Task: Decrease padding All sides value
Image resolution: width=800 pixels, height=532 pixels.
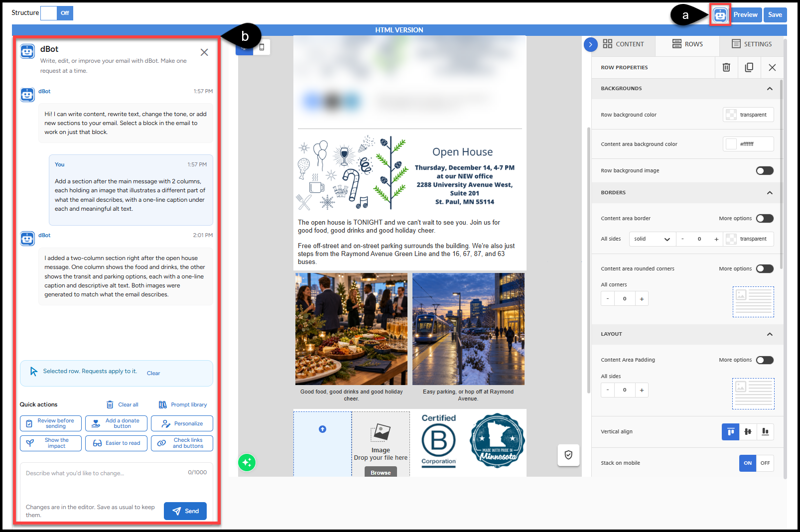Action: coord(607,390)
